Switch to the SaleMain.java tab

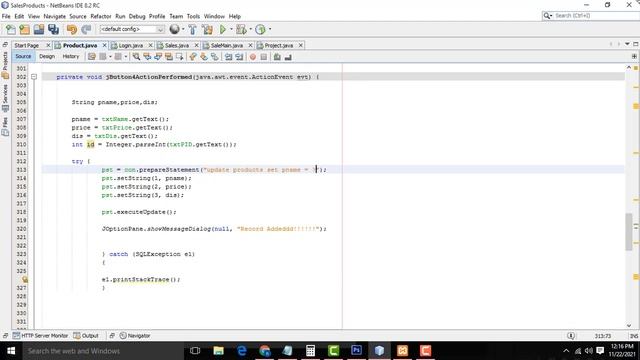point(227,45)
